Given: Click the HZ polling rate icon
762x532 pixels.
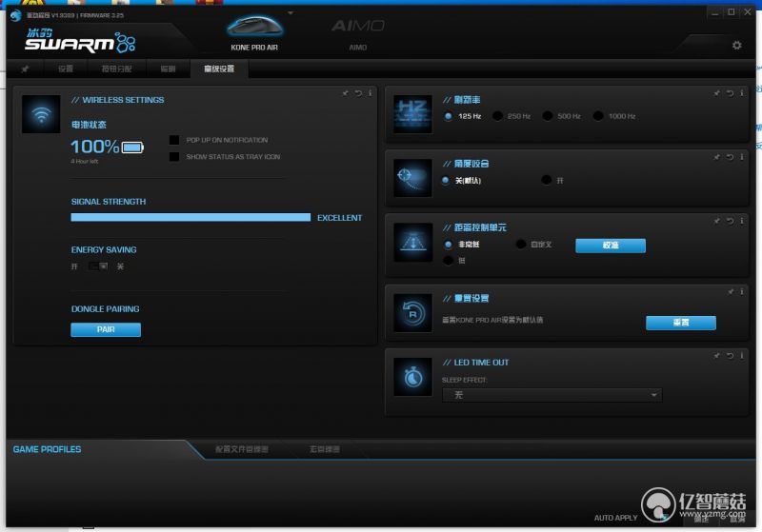Looking at the screenshot, I should click(x=412, y=114).
